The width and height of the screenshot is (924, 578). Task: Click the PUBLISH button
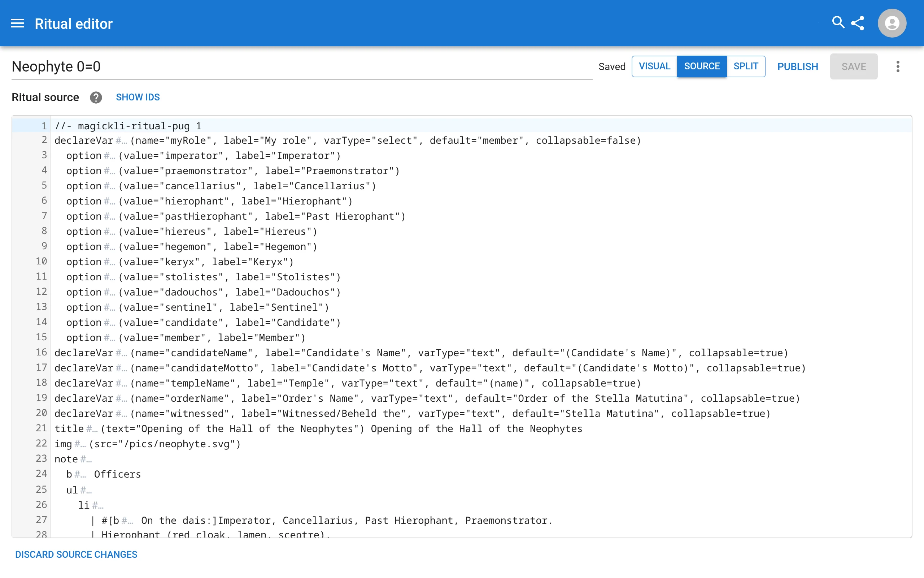click(798, 66)
